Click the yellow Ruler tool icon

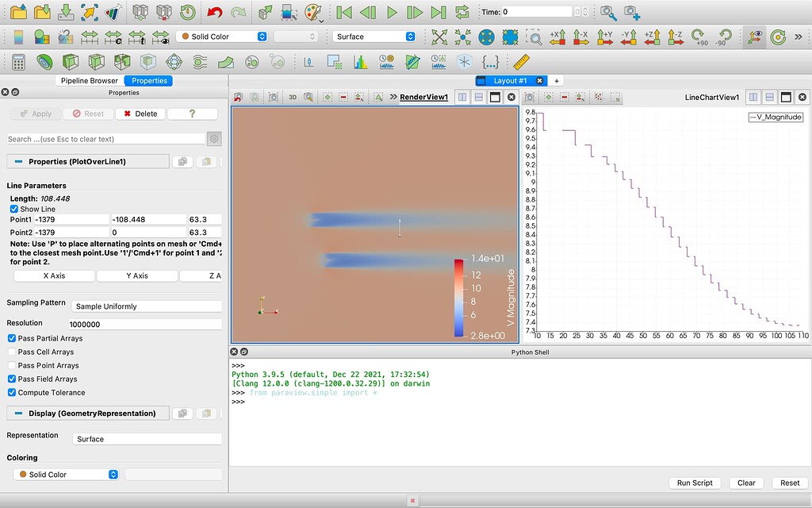point(521,62)
